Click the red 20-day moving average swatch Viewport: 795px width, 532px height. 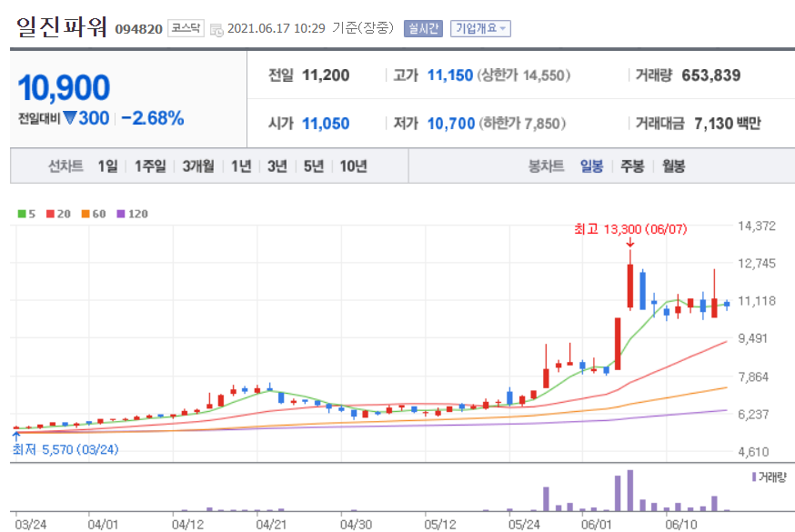coord(50,214)
